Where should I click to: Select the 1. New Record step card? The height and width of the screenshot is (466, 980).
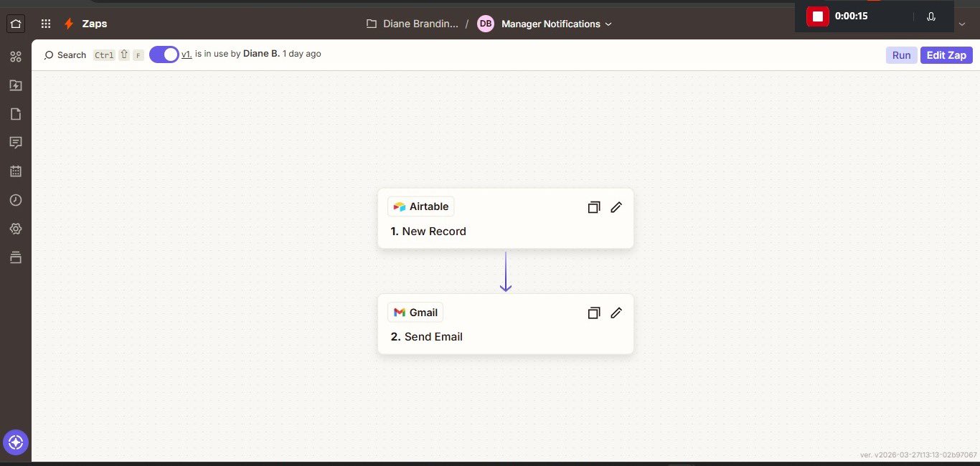tap(506, 219)
